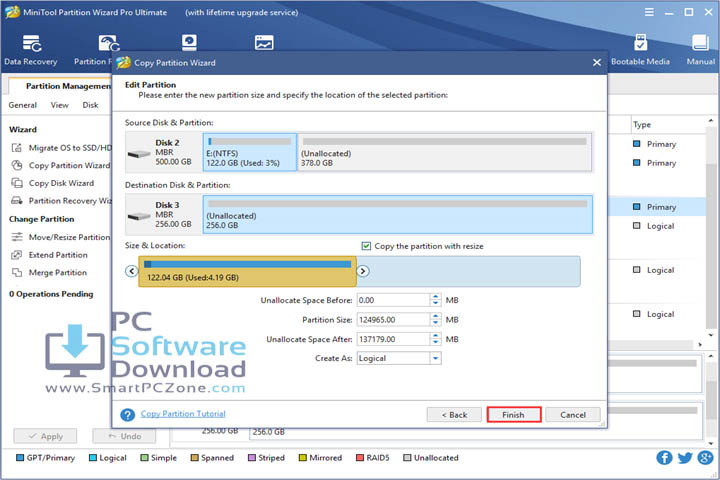Click the Cancel button
Screen dimensions: 720x480
[573, 415]
